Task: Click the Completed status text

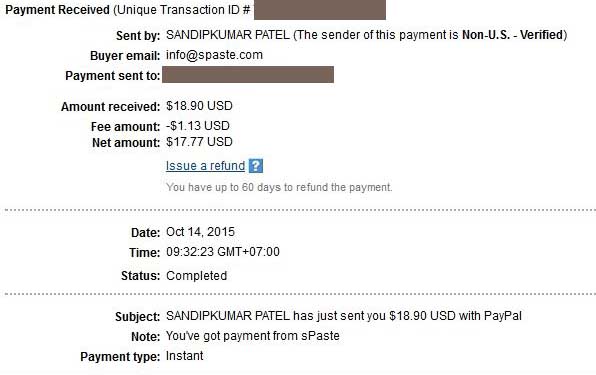Action: coord(197,276)
